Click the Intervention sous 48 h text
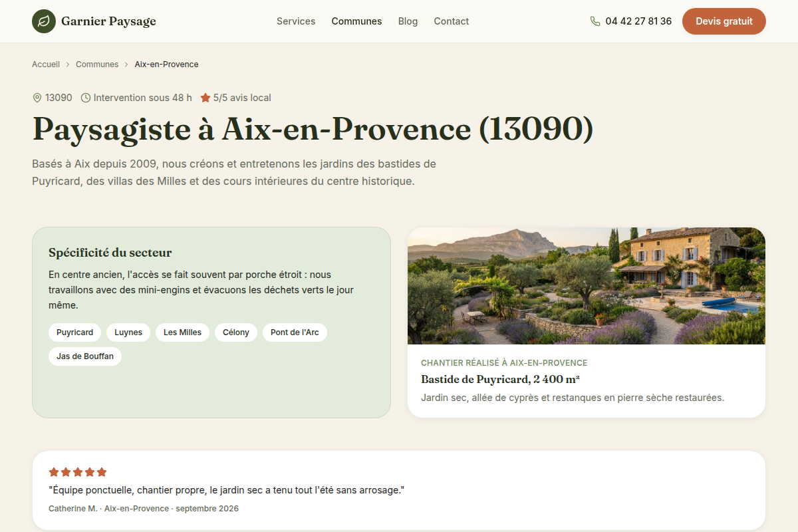The height and width of the screenshot is (532, 798). [x=143, y=98]
